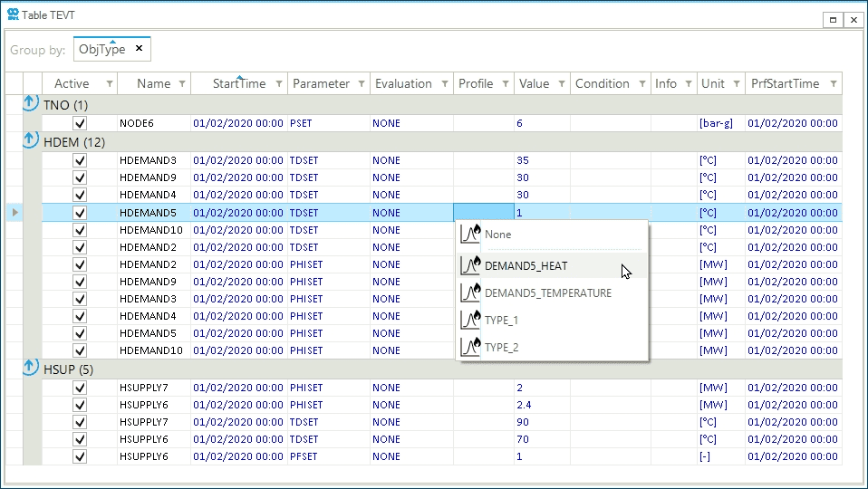The image size is (868, 489).
Task: Collapse the TNO (1) group
Action: pos(32,105)
